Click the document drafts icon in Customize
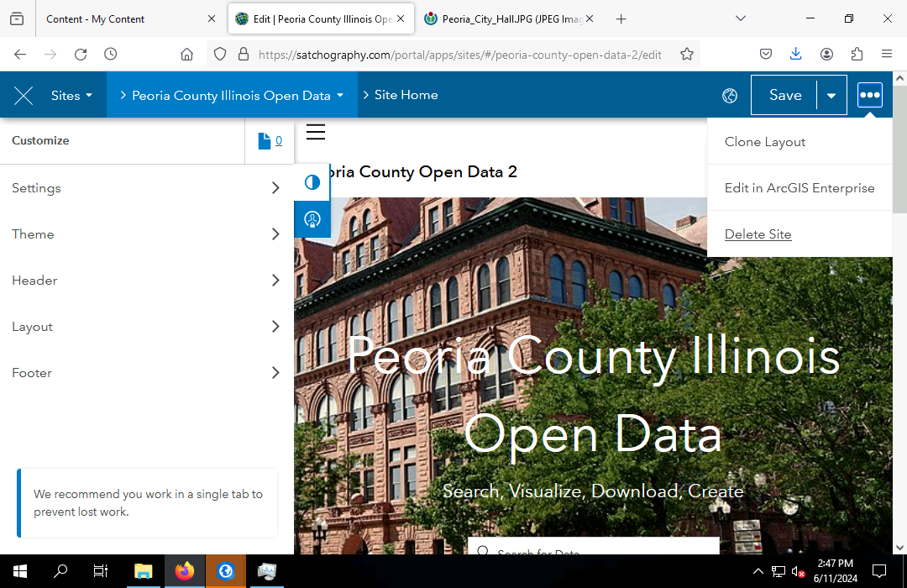Screen dimensions: 907x588 click(265, 141)
